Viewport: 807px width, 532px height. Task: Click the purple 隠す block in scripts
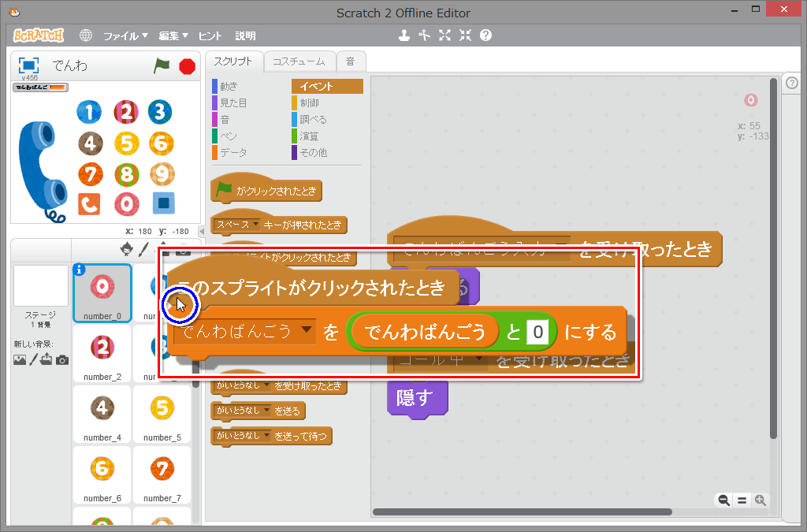pyautogui.click(x=418, y=398)
